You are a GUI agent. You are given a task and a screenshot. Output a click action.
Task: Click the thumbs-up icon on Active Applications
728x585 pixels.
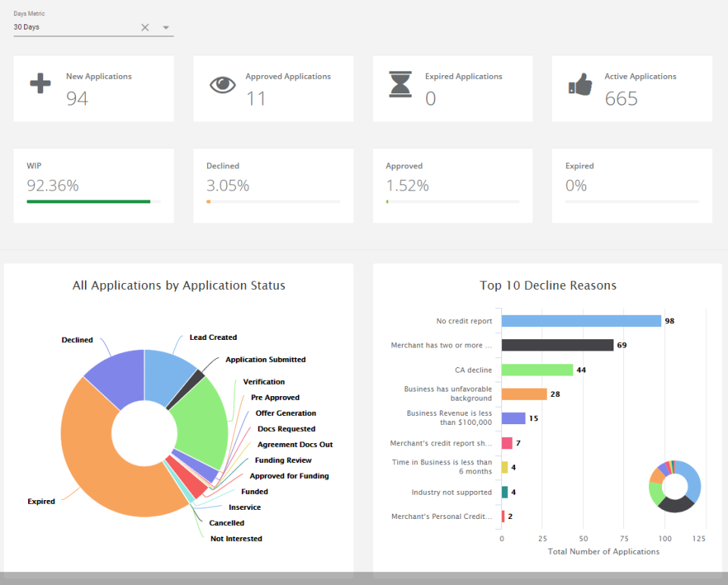(x=580, y=83)
